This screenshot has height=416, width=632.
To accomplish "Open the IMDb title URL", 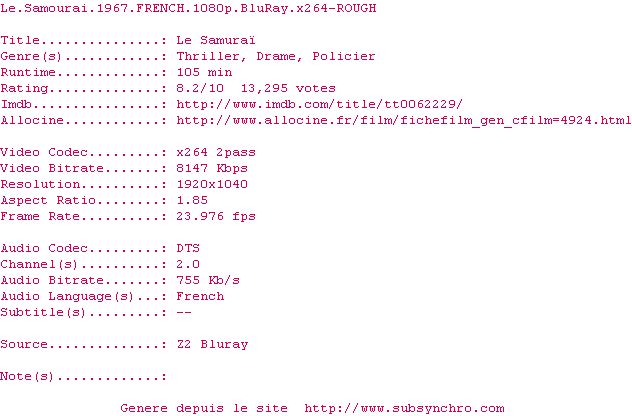I will click(319, 104).
